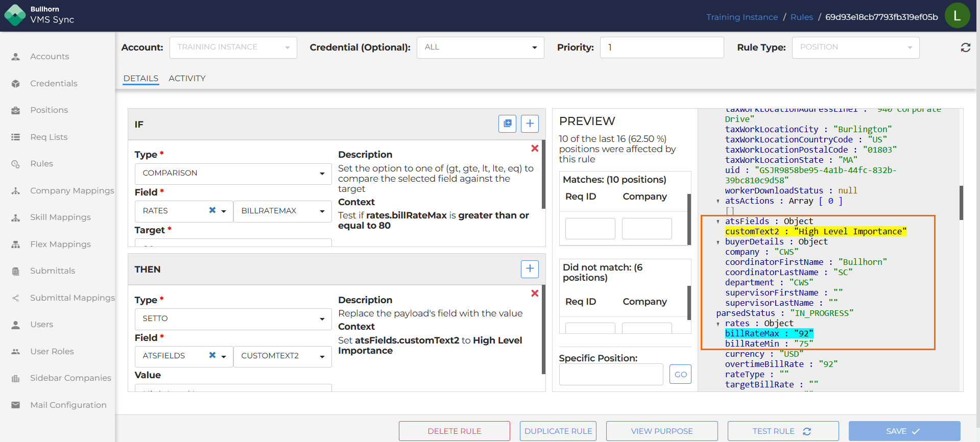Viewport: 980px width, 442px height.
Task: Clear the RATES field selection
Action: click(212, 210)
